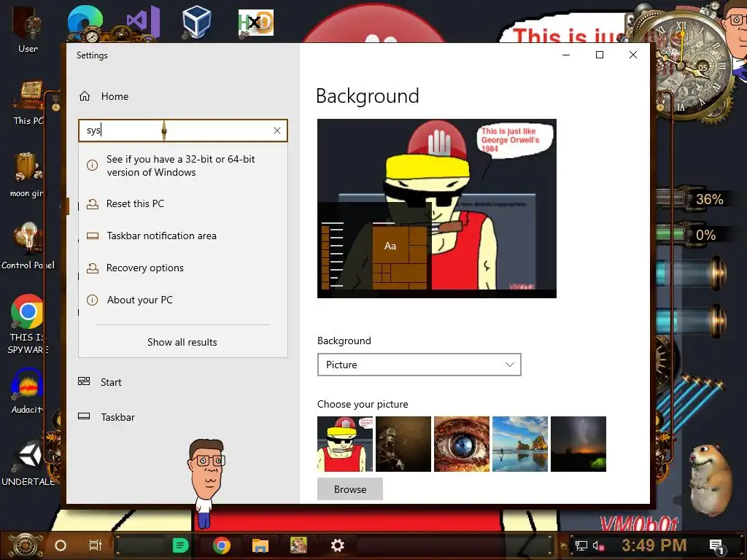Minimize the Settings window
The width and height of the screenshot is (747, 560).
tap(566, 55)
